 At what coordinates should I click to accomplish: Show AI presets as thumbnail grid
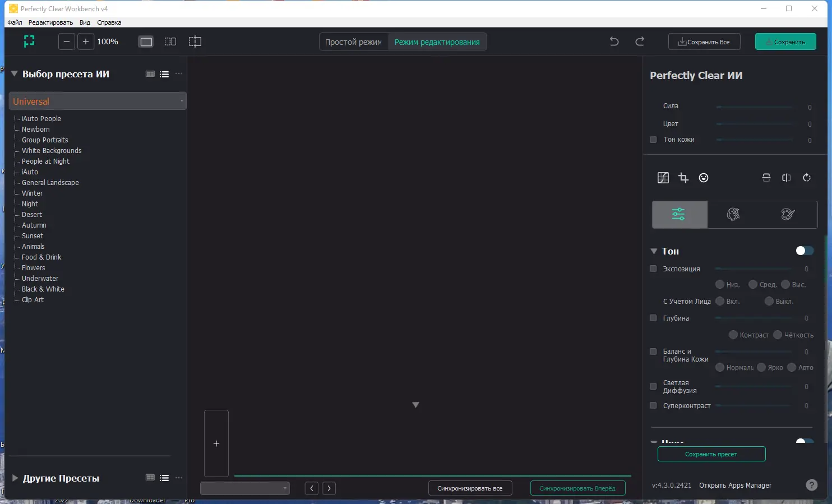click(x=150, y=74)
